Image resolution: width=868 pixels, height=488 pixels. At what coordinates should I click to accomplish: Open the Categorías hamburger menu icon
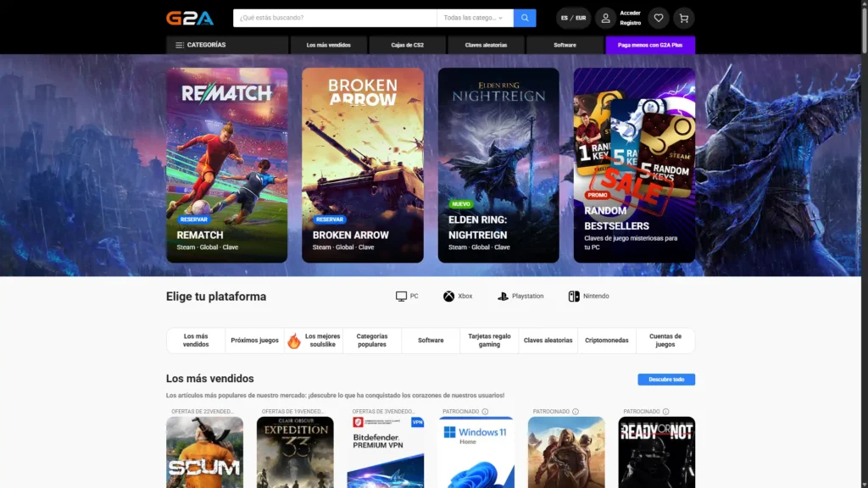point(180,45)
